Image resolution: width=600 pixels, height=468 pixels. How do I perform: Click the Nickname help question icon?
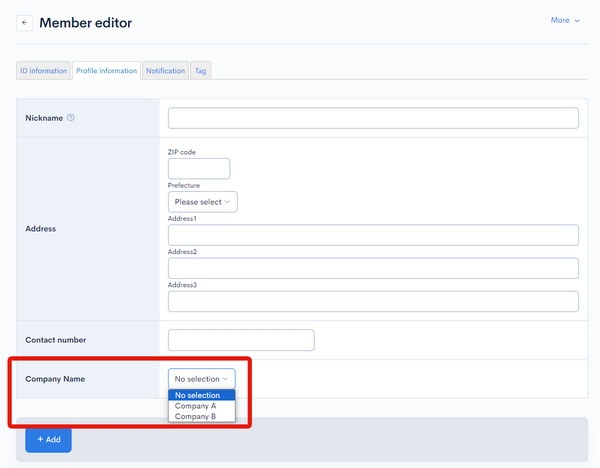71,117
